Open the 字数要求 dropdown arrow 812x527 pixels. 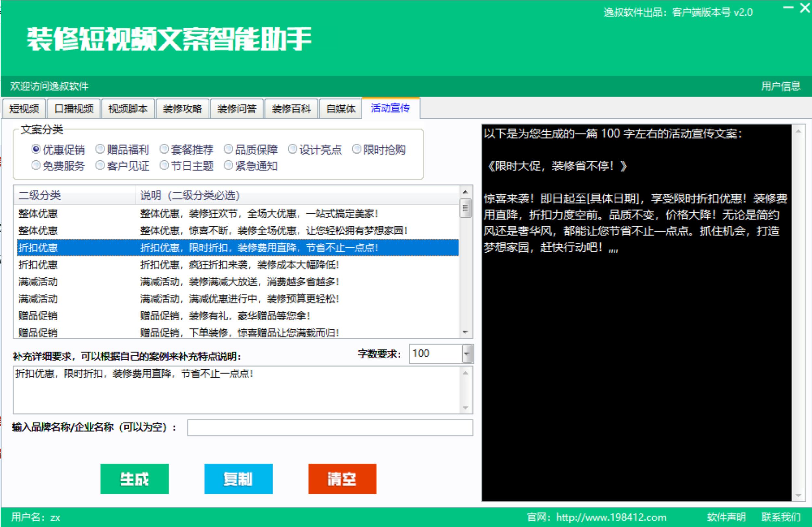pos(467,354)
